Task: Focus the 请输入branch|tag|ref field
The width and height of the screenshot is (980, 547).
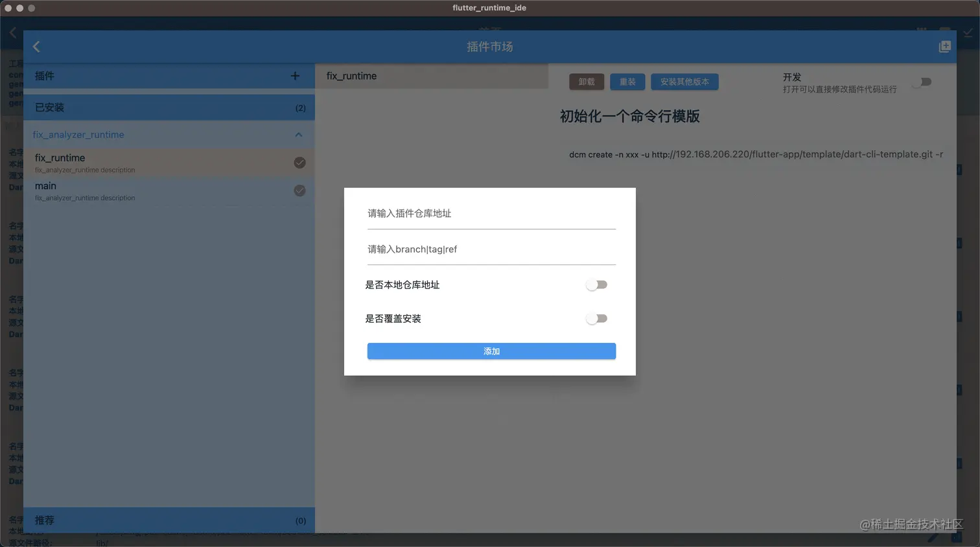Action: tap(491, 250)
